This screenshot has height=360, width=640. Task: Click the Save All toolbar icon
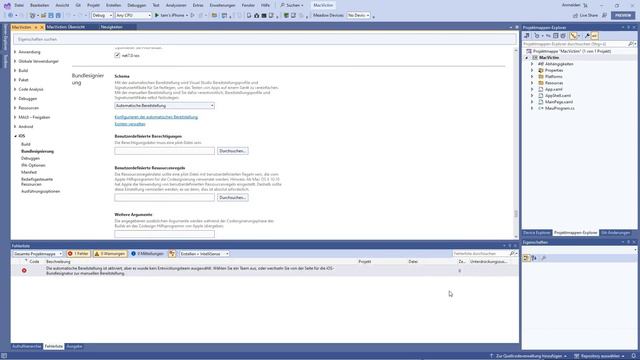(58, 16)
